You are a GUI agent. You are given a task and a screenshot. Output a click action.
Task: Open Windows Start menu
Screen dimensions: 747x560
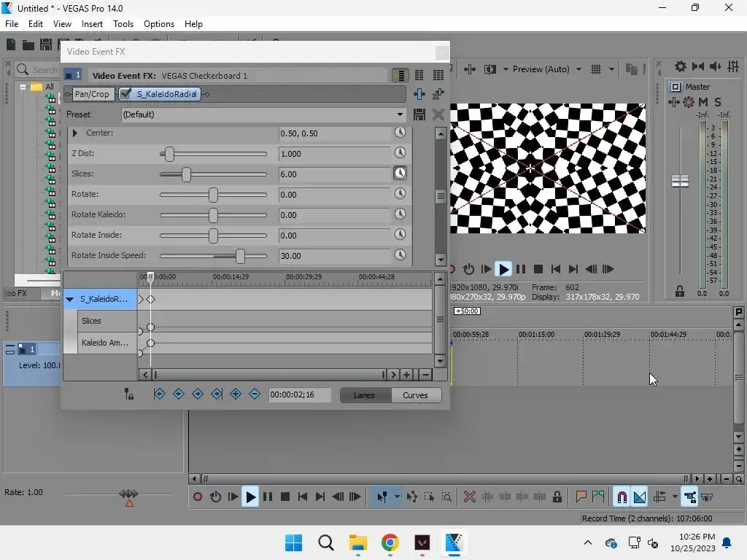click(293, 542)
